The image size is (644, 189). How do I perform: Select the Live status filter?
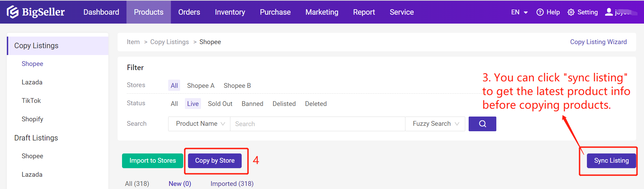coord(193,104)
